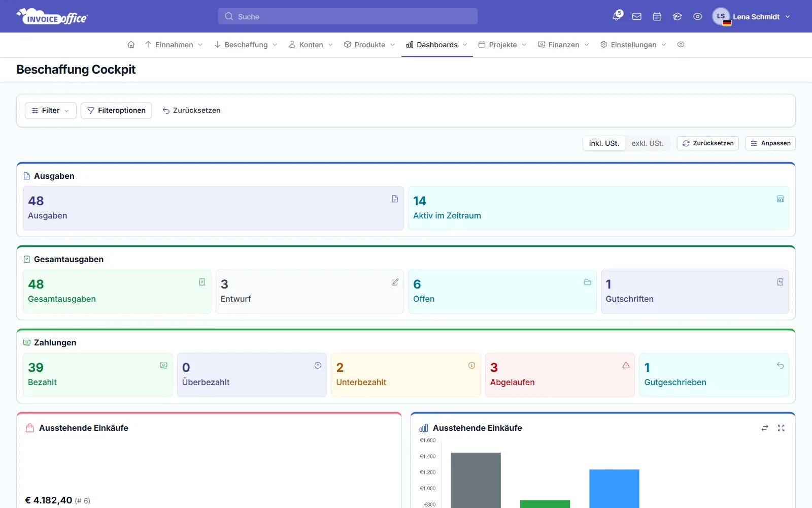Image resolution: width=812 pixels, height=508 pixels.
Task: Open the 2 Unterbezahlt card
Action: coord(406,375)
